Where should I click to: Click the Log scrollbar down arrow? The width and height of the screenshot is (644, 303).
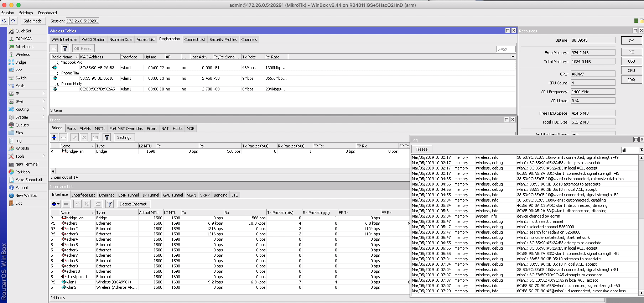(x=641, y=293)
